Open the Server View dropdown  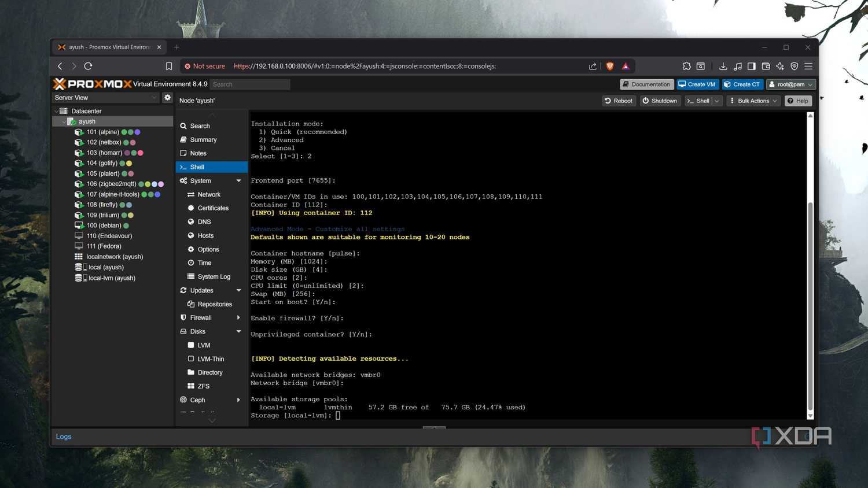106,98
